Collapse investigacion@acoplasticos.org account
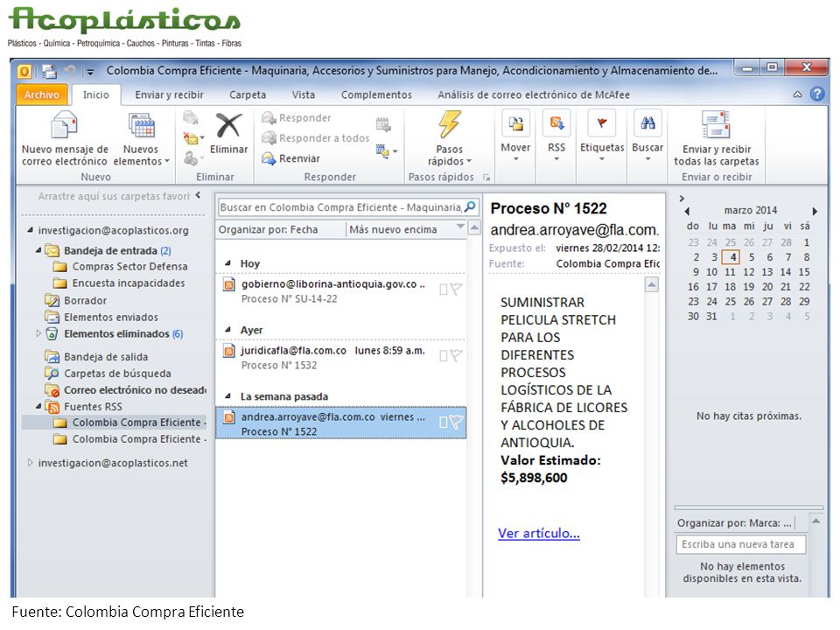Viewport: 840px width, 630px height. tap(30, 230)
